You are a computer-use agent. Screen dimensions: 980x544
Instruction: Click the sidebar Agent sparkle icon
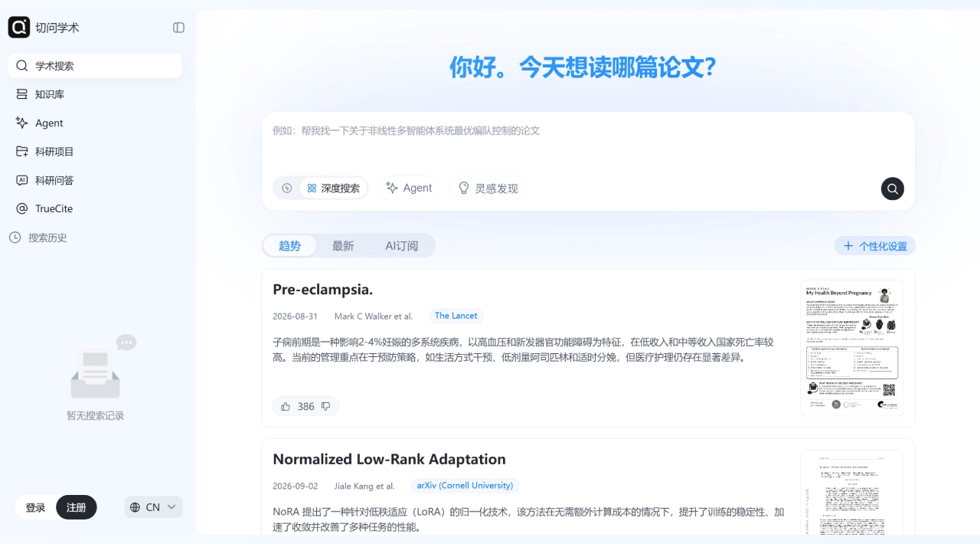(x=21, y=123)
